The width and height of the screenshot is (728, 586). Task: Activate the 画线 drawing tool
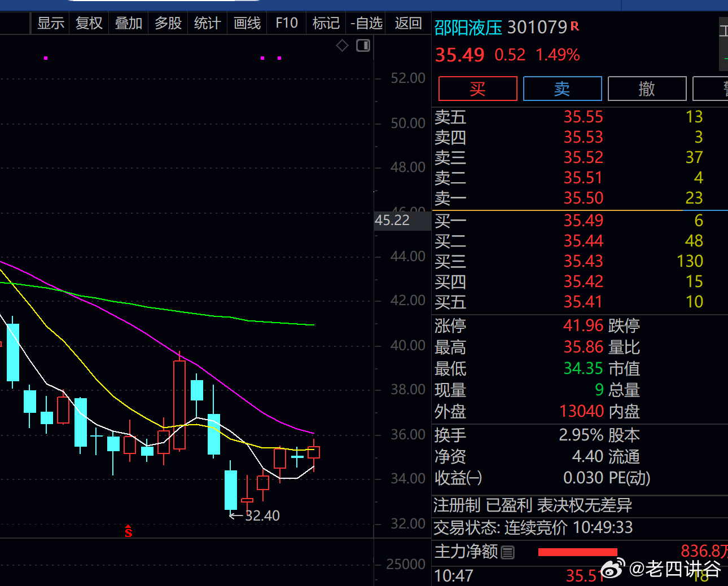[x=247, y=23]
